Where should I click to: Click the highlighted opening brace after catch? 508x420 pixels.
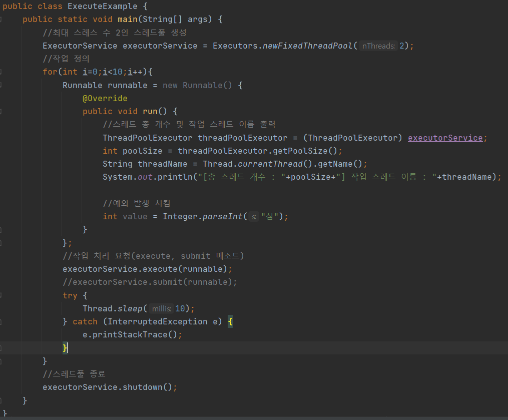(x=230, y=321)
